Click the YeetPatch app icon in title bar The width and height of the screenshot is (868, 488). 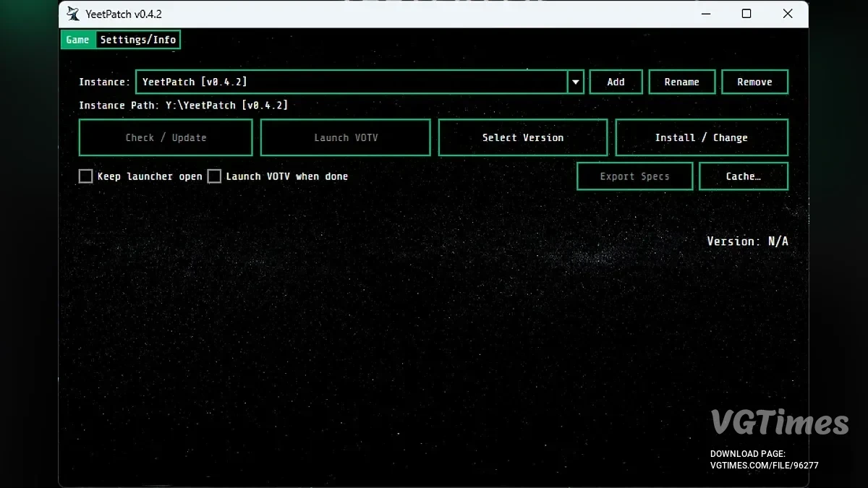coord(73,14)
